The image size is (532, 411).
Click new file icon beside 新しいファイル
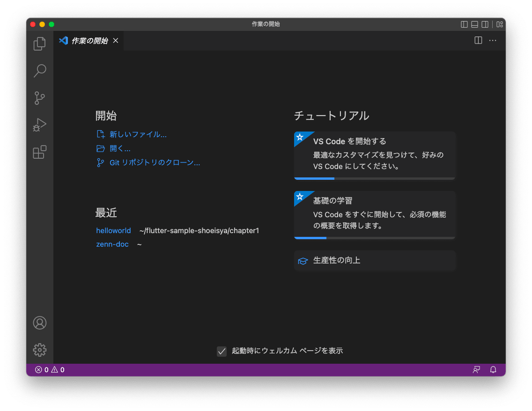click(101, 134)
